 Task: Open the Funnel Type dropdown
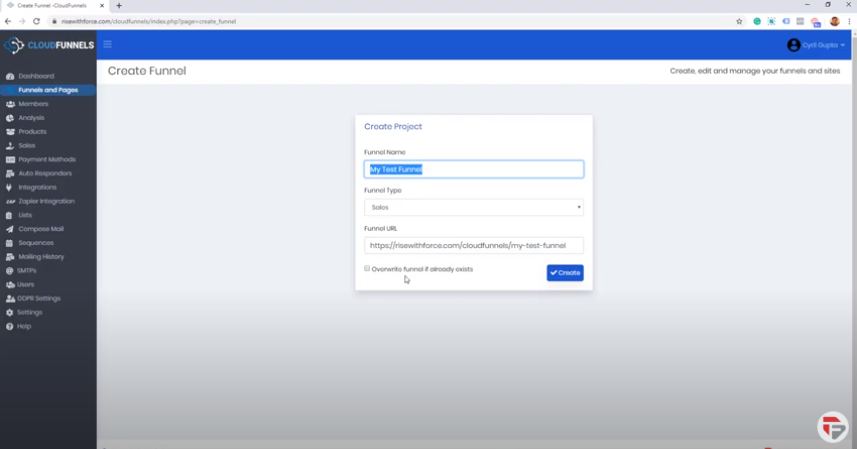[473, 207]
